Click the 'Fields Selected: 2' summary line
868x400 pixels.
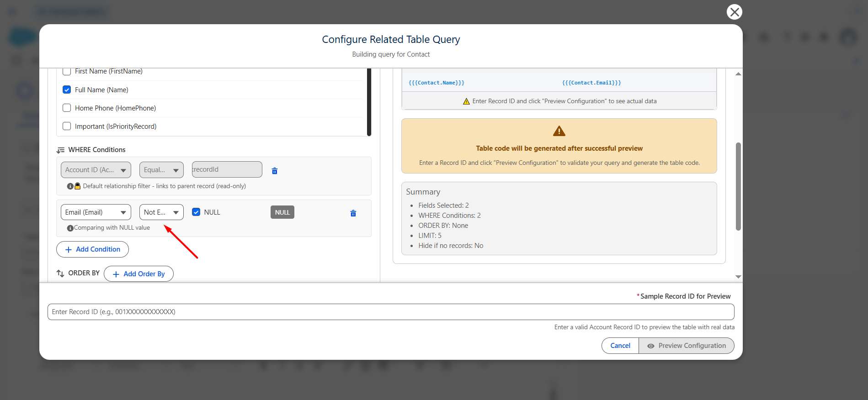pos(443,205)
